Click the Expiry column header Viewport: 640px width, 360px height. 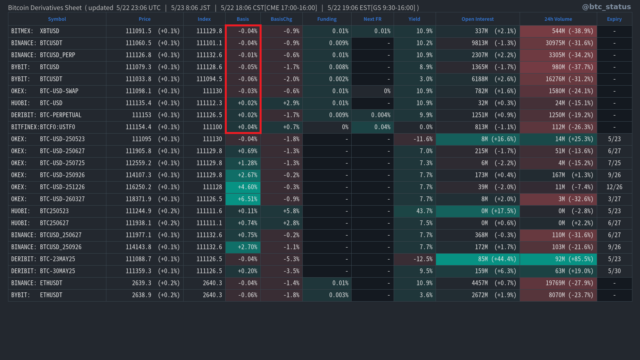coord(614,19)
